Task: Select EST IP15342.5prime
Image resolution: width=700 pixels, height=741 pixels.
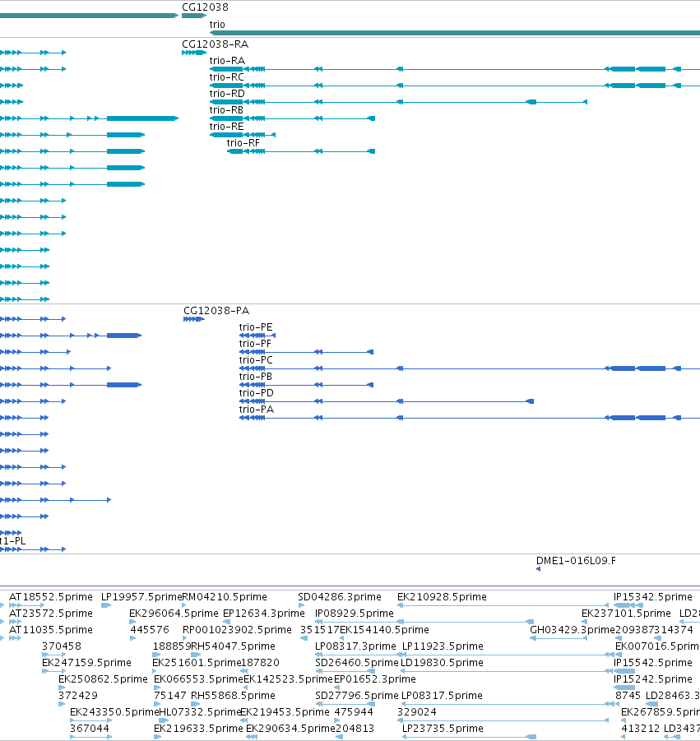Action: (653, 597)
